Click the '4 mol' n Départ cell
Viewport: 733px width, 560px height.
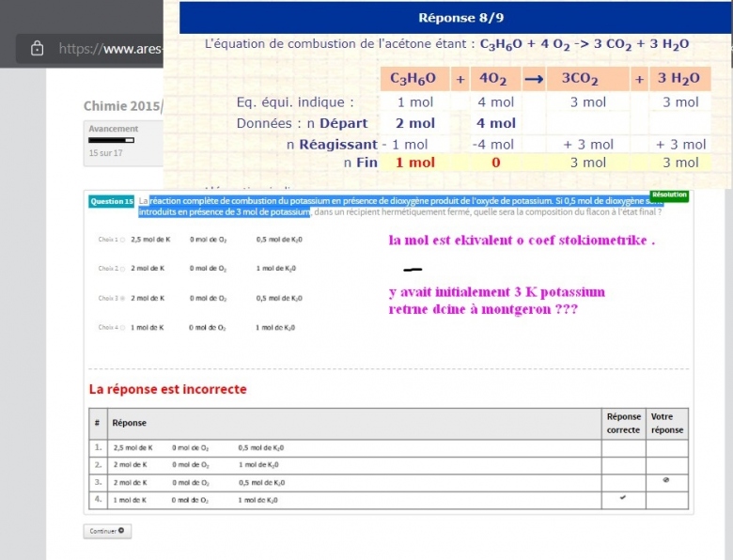pyautogui.click(x=496, y=123)
